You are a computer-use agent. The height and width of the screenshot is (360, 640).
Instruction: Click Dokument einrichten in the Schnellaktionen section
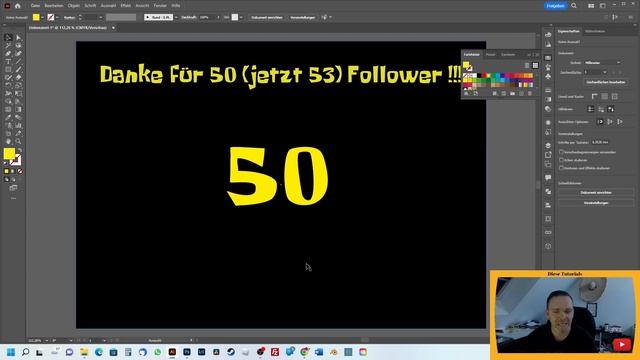[x=596, y=192]
